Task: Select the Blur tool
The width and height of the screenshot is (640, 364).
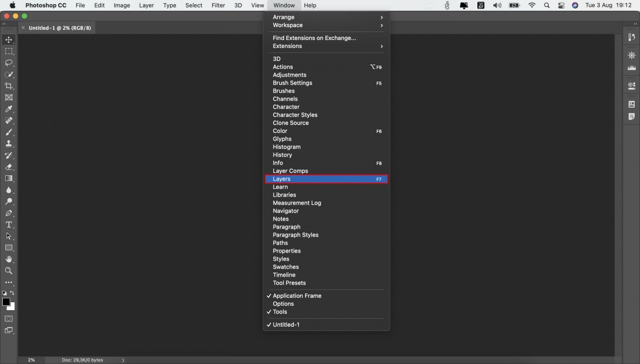Action: (9, 190)
